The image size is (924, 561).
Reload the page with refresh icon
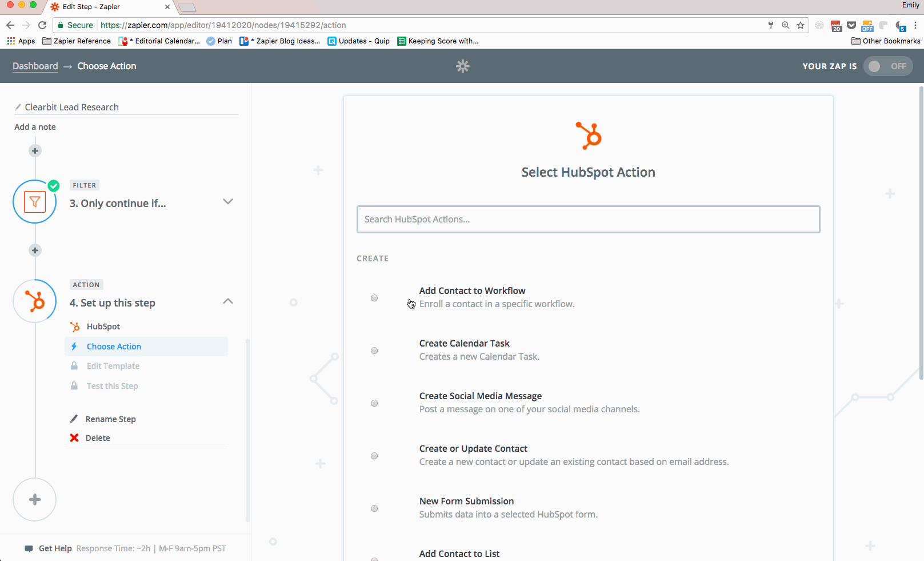42,25
